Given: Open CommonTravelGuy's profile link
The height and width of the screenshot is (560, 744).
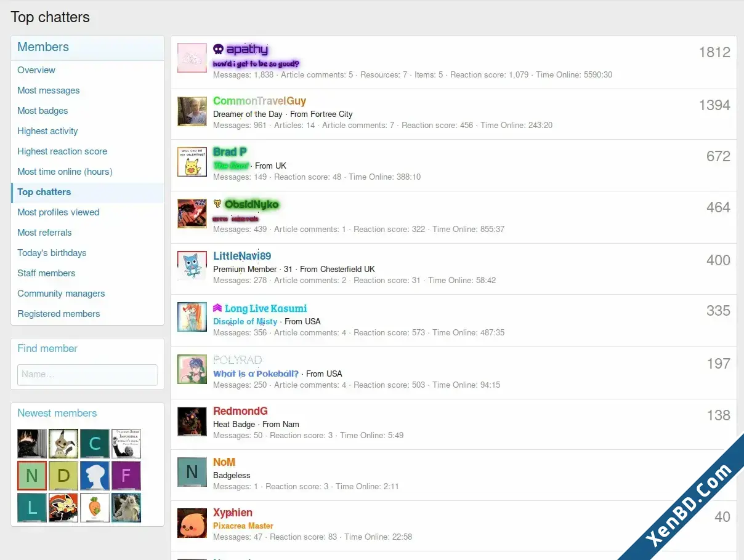Looking at the screenshot, I should (259, 101).
